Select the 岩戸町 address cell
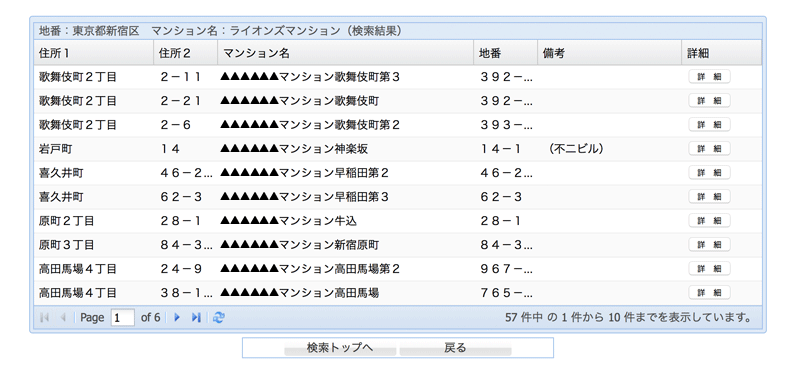This screenshot has width=800, height=370. [94, 149]
